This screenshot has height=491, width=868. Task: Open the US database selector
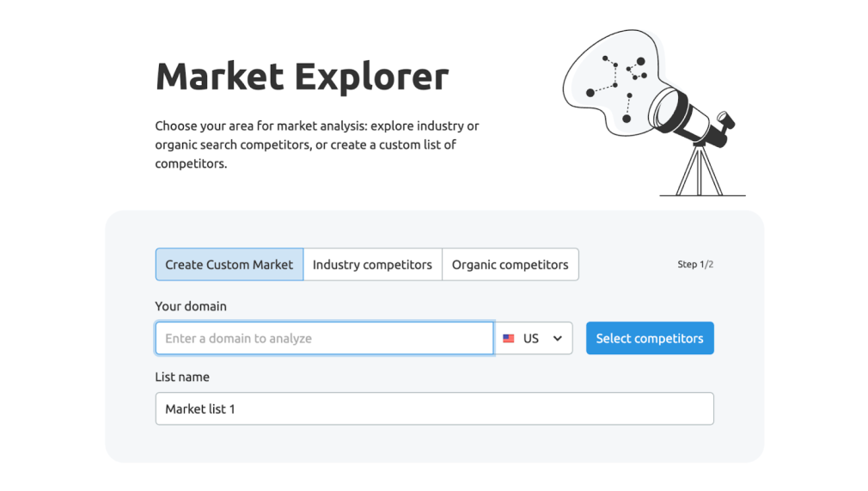point(533,338)
